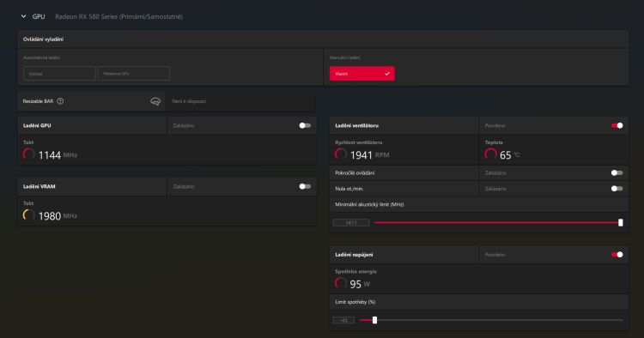This screenshot has height=338, width=644.
Task: Select the Výchozí automatic tuning button
Action: click(x=59, y=74)
